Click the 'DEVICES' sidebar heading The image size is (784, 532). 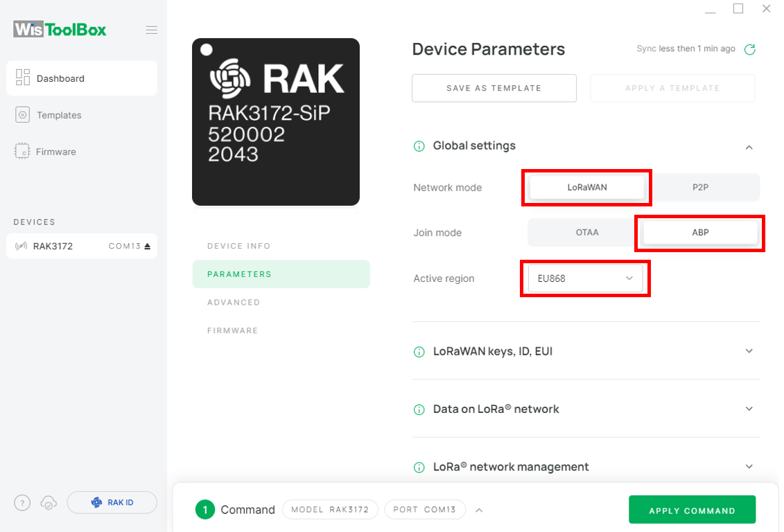pos(35,222)
